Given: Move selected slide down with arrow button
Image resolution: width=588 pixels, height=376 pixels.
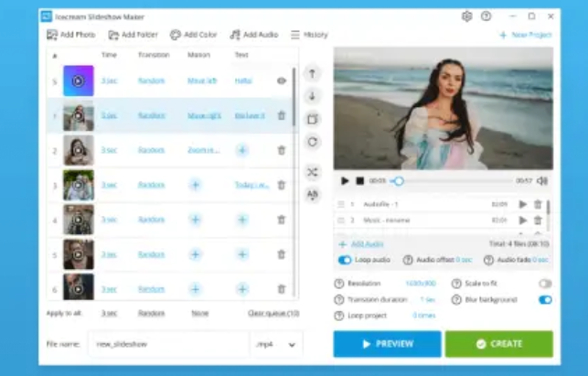Looking at the screenshot, I should point(312,96).
